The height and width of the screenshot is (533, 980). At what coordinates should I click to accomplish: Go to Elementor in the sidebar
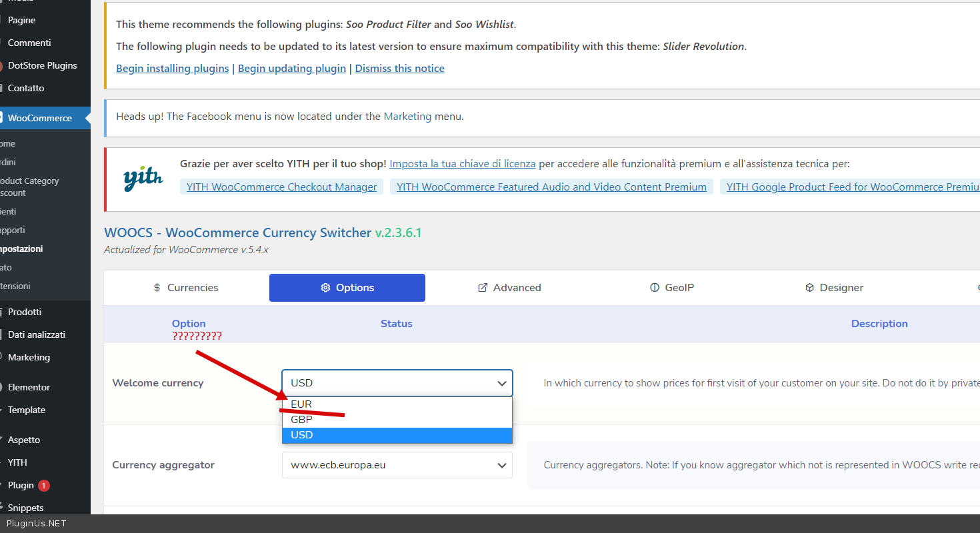pos(29,387)
